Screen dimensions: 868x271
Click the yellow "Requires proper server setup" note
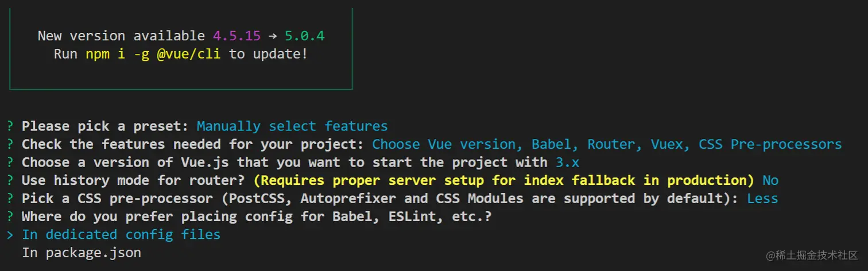point(503,180)
